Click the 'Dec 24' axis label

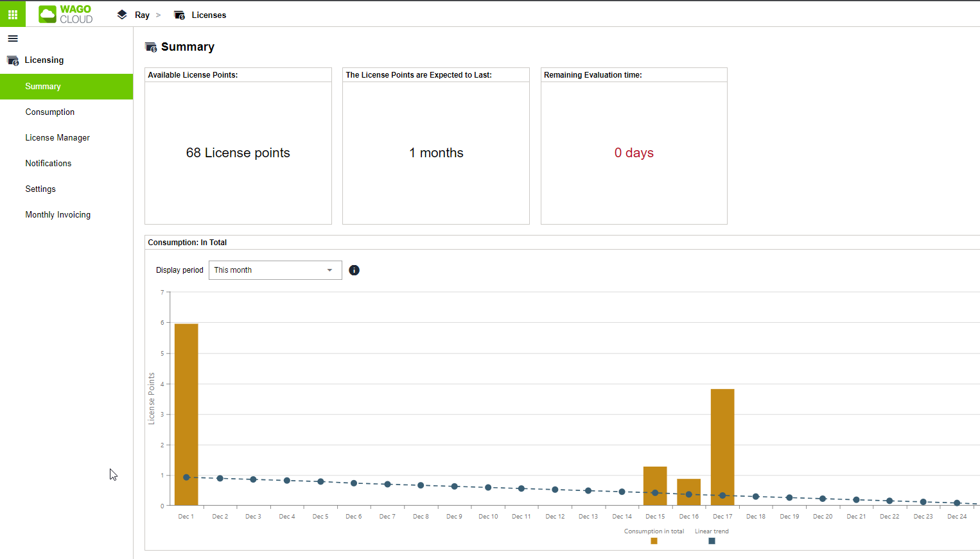[x=957, y=517]
